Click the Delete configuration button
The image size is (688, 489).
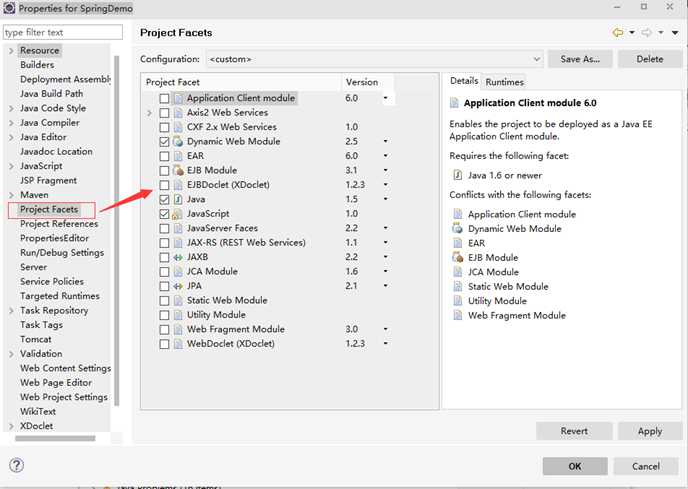tap(650, 59)
